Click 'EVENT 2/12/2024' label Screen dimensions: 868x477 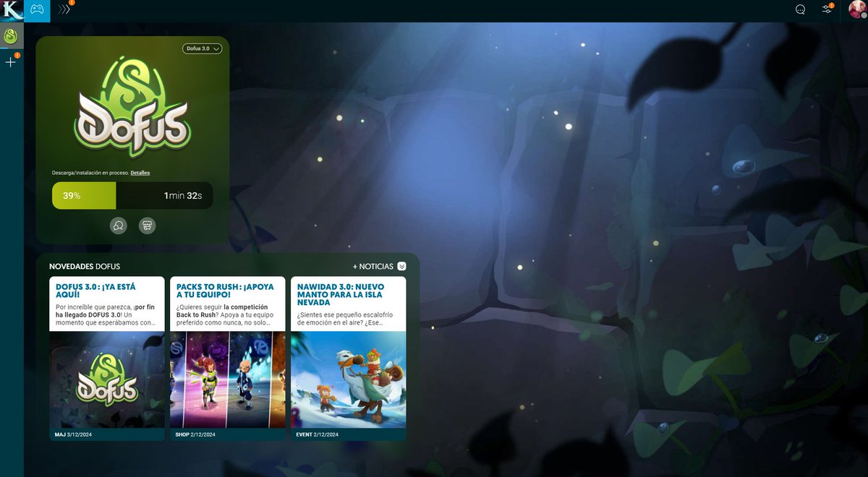317,435
